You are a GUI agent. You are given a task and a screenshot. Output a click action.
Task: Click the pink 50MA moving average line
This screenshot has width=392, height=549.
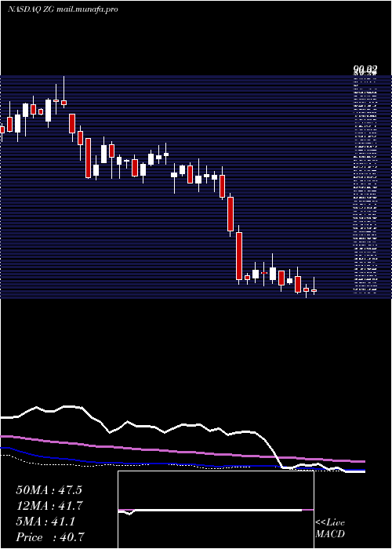pos(182,452)
